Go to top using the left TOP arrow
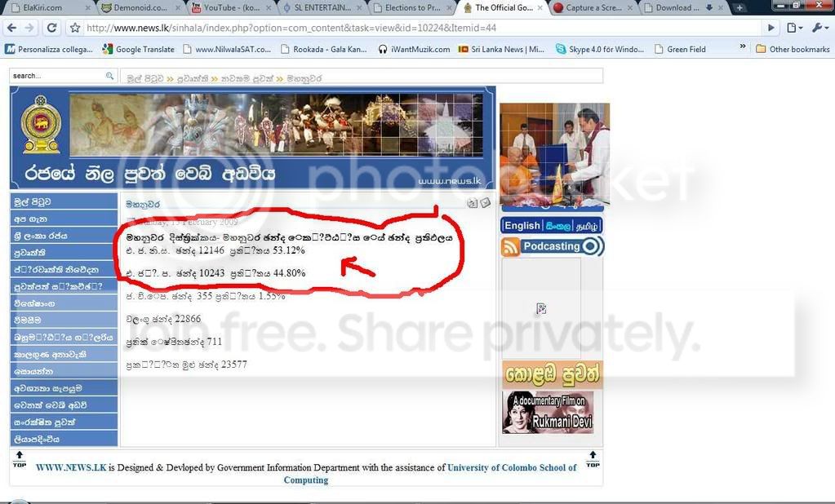Viewport: 835px width, 504px height. pyautogui.click(x=19, y=458)
